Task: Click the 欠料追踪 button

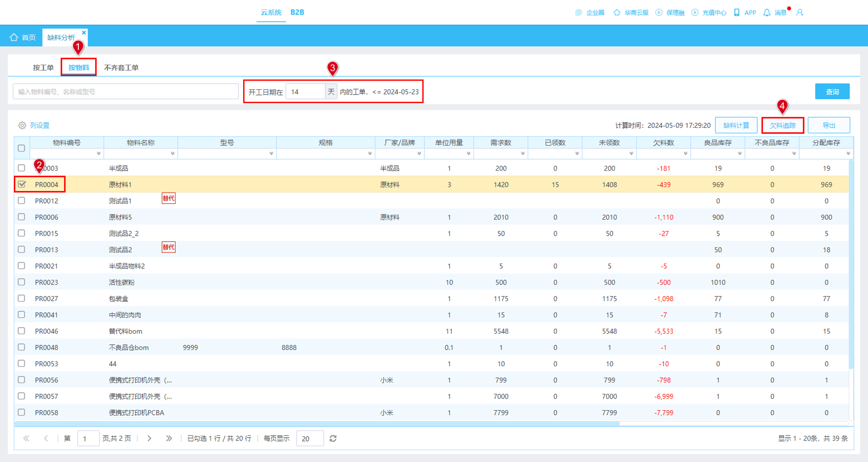Action: pos(783,125)
